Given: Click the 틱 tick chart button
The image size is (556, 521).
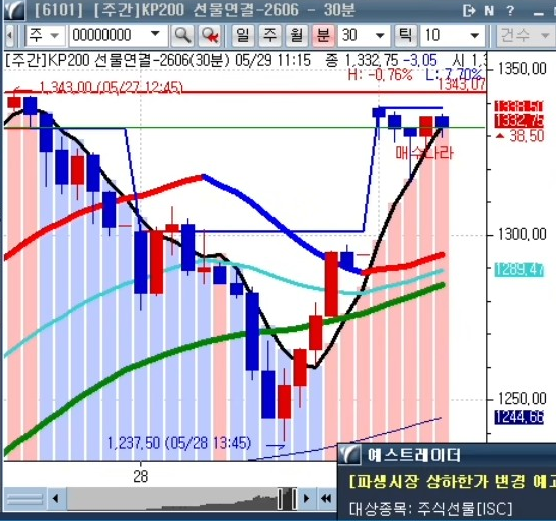Looking at the screenshot, I should 405,35.
